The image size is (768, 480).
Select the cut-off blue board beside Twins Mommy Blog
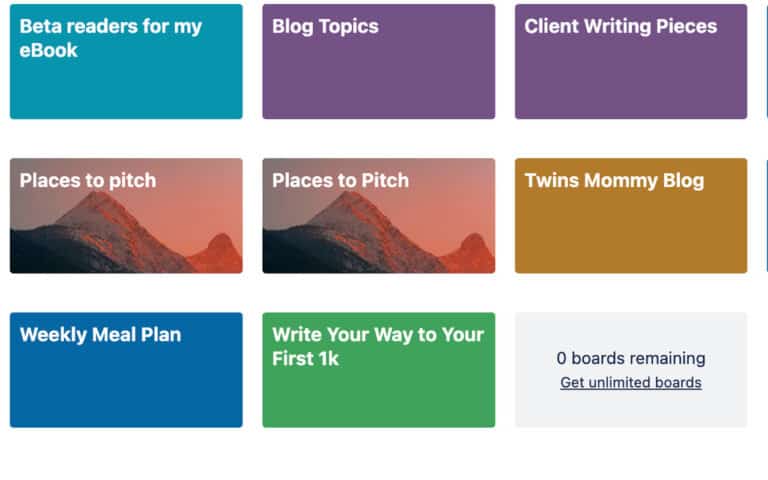(x=767, y=216)
